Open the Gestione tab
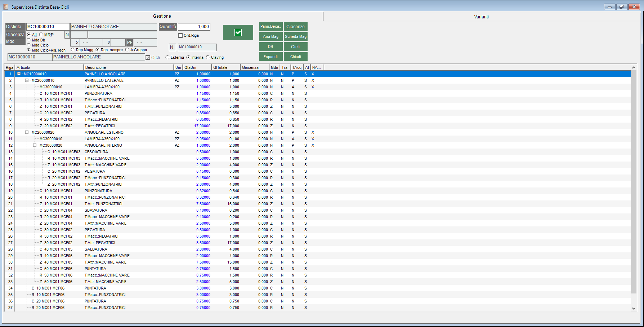This screenshot has height=327, width=644. click(162, 16)
